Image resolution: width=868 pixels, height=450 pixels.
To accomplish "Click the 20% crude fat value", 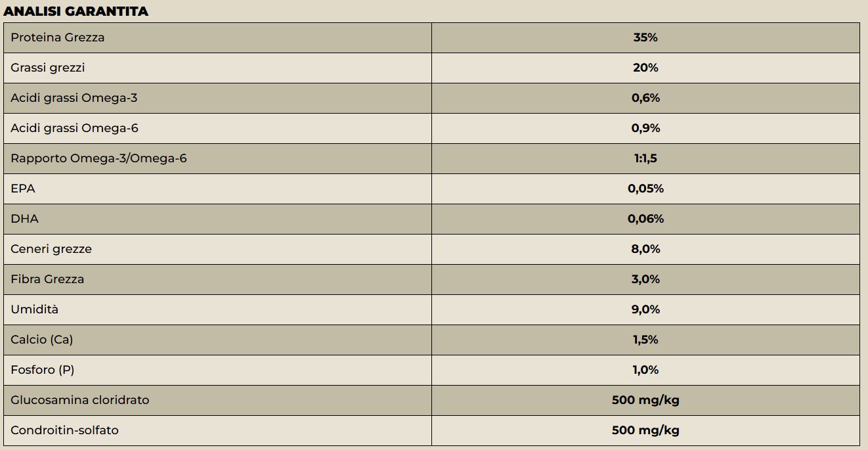I will pos(645,68).
